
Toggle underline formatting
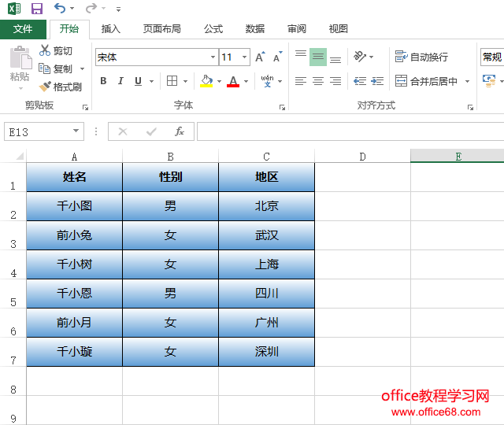[139, 81]
